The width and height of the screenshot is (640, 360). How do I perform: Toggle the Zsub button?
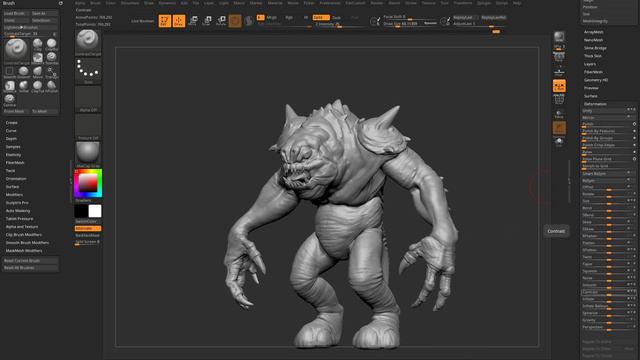click(x=336, y=18)
